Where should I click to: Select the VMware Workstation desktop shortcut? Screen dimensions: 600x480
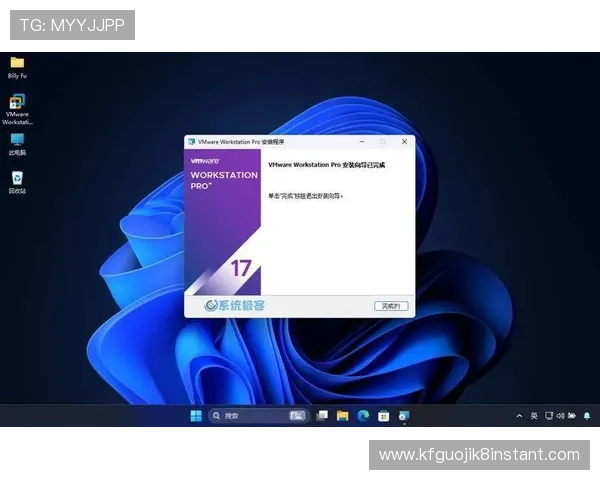click(17, 104)
